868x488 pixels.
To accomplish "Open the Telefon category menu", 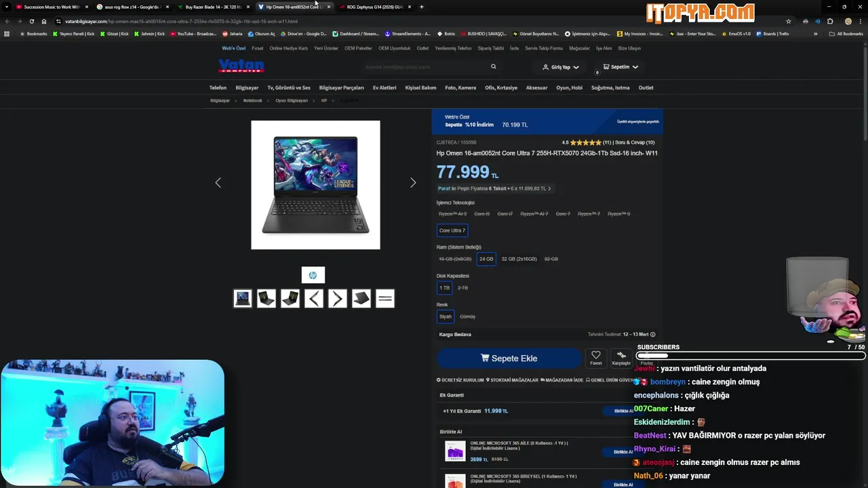I will click(x=218, y=87).
